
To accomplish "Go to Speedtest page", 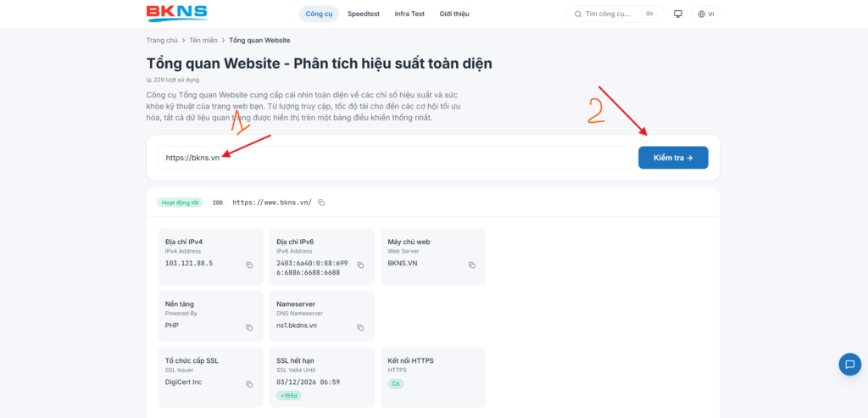I will point(363,14).
